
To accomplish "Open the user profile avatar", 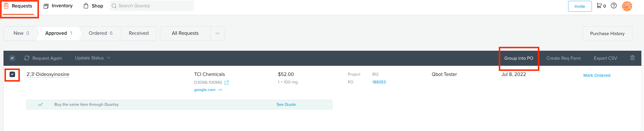I will pos(627,6).
